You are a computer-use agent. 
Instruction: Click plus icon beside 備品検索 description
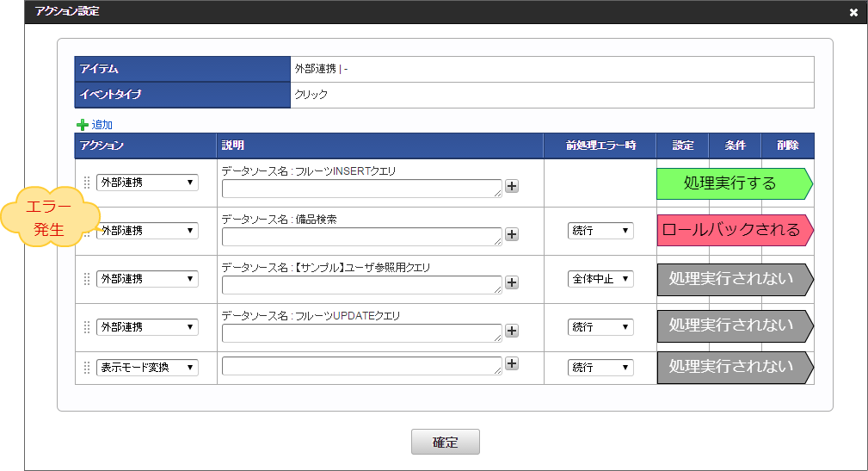(511, 234)
